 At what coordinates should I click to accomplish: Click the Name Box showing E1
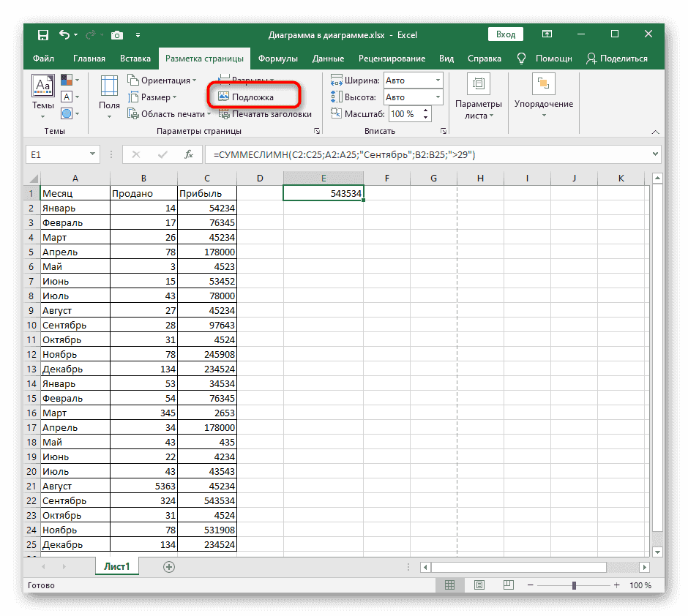[56, 154]
